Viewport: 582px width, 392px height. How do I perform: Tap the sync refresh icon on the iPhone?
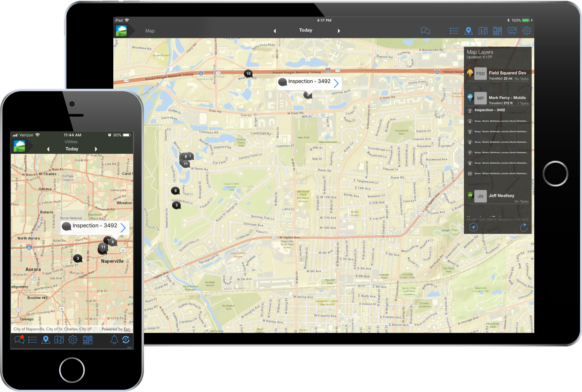126,340
